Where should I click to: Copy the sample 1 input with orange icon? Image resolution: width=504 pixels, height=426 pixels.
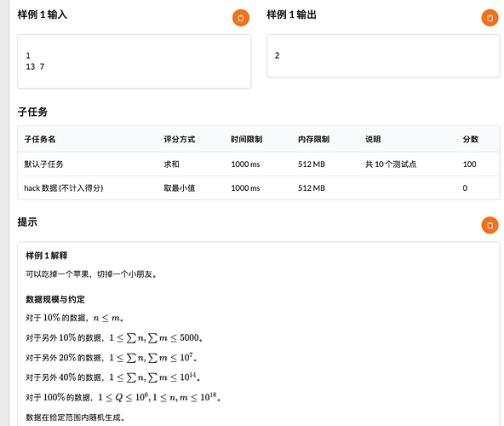click(x=241, y=18)
